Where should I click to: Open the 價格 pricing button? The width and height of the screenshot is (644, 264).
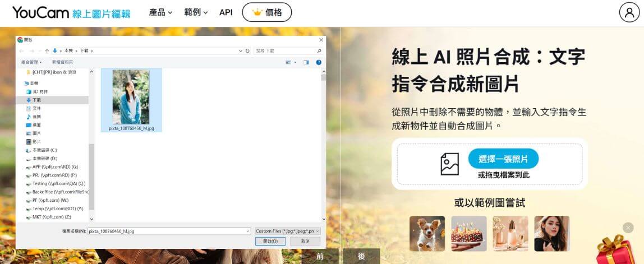[267, 12]
